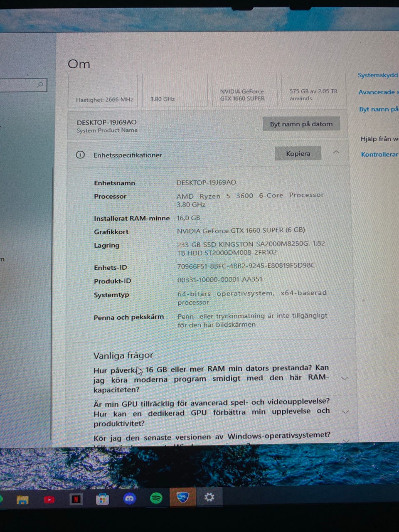The width and height of the screenshot is (399, 532).
Task: Expand the 16 GB RAM question
Action: point(344,378)
